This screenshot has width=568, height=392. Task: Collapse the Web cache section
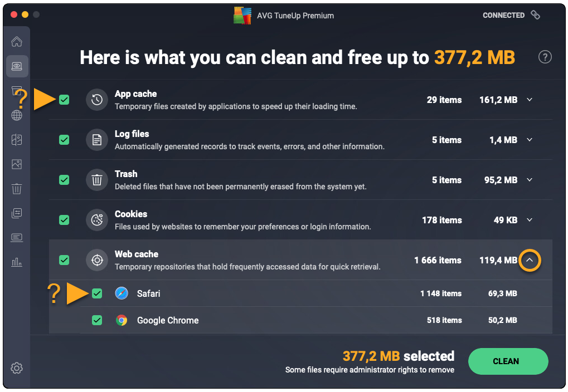[x=530, y=260]
